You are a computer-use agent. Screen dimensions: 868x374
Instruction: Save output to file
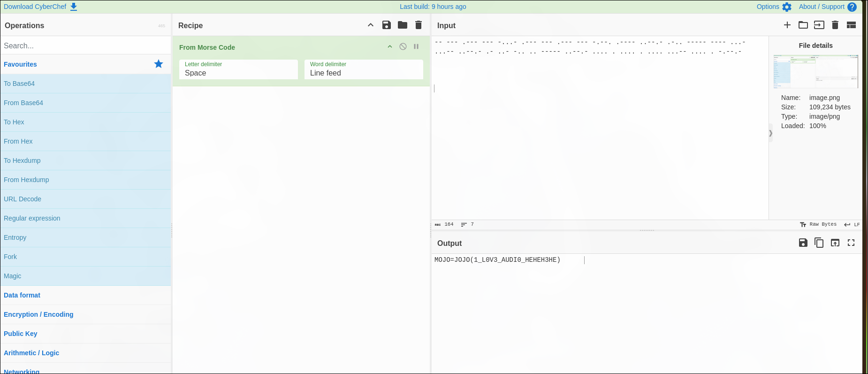click(x=803, y=243)
